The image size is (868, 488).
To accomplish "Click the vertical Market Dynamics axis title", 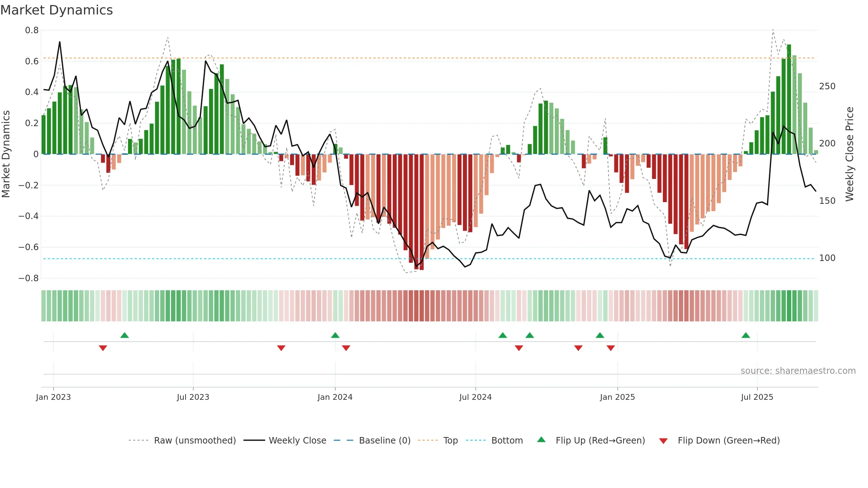I will click(x=6, y=154).
